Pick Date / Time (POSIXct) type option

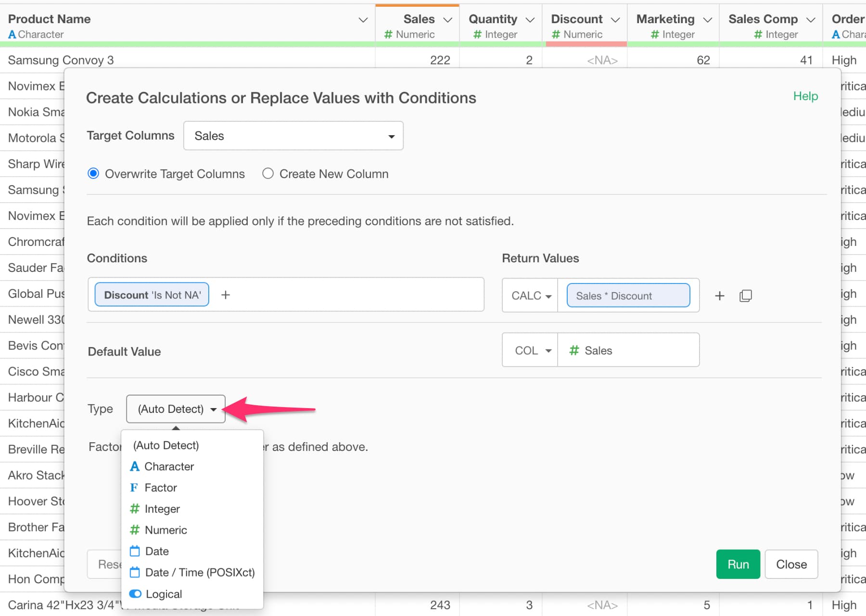coord(199,572)
